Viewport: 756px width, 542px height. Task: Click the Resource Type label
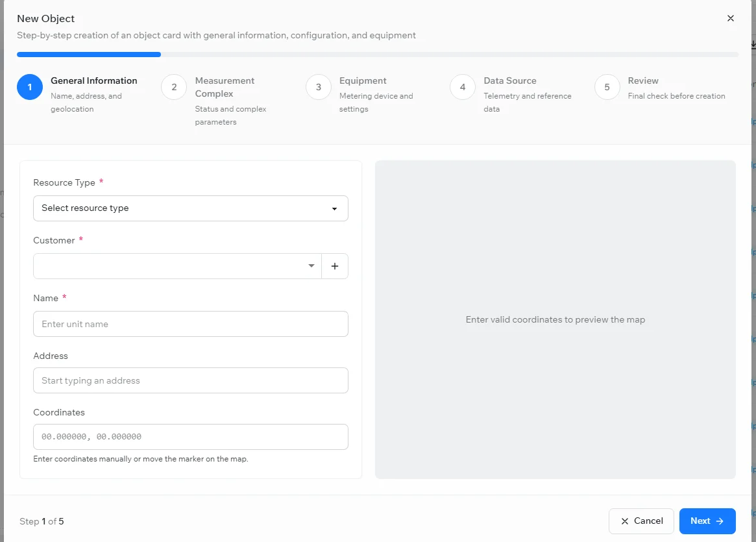tap(64, 183)
